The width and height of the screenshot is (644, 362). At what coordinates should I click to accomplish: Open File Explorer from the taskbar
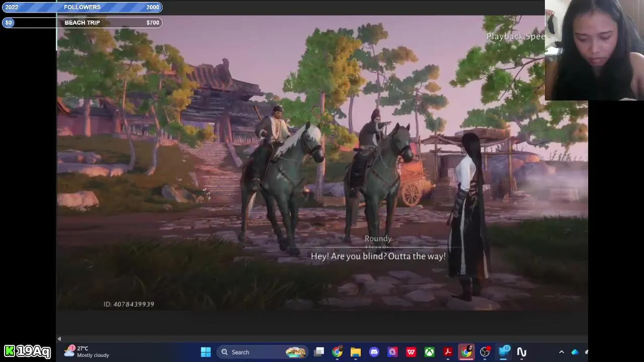point(356,352)
